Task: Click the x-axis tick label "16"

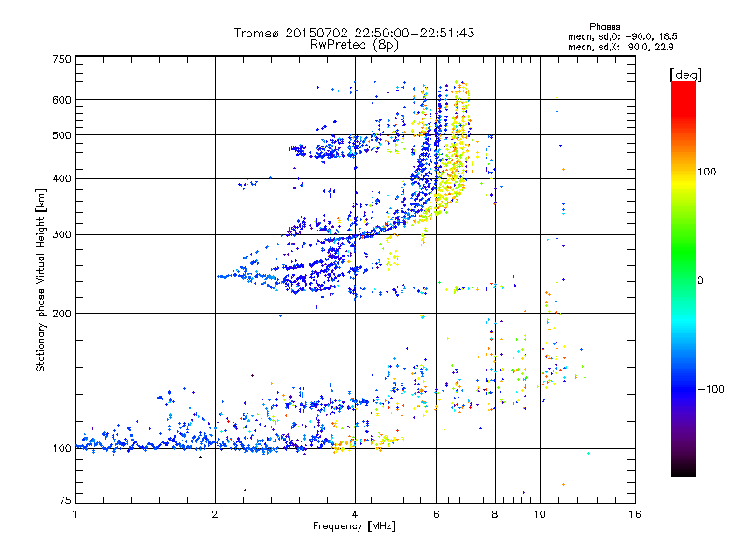Action: [x=635, y=514]
